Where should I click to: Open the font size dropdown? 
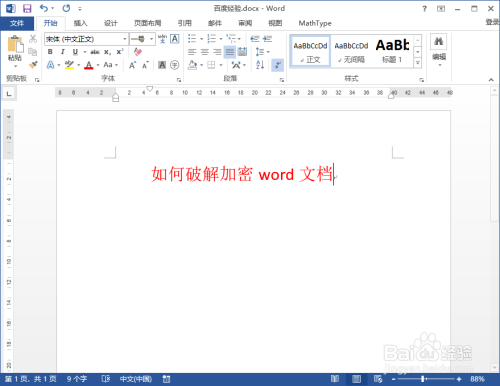click(151, 39)
